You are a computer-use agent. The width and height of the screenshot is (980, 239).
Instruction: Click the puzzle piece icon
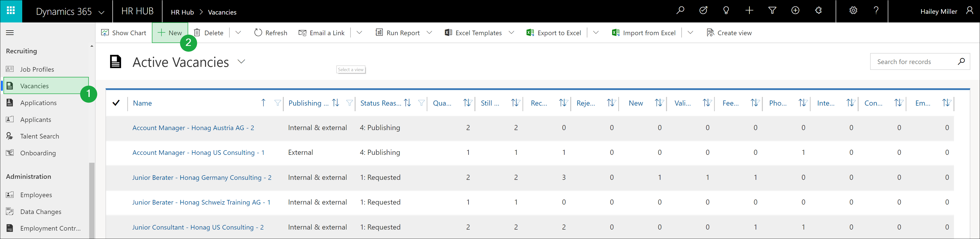[818, 11]
